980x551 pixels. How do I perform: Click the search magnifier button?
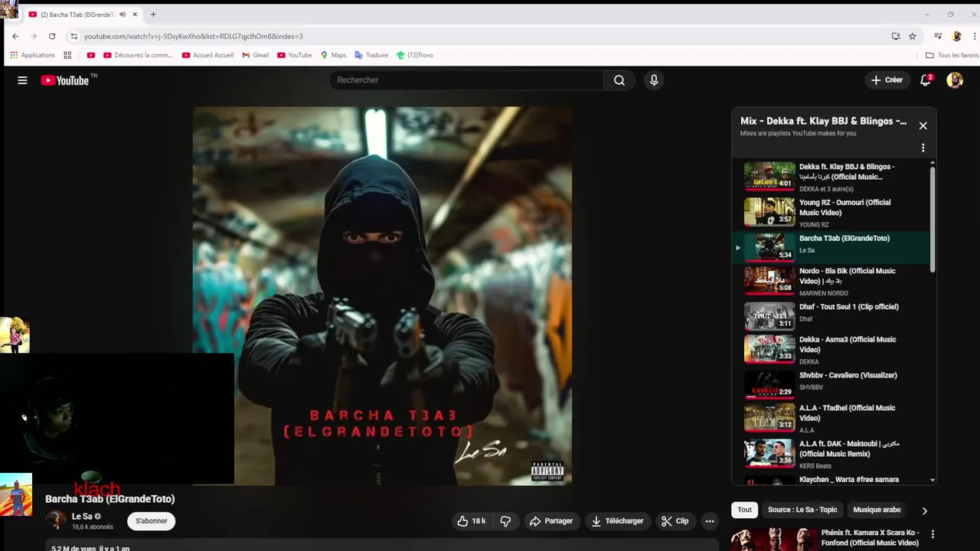(619, 80)
